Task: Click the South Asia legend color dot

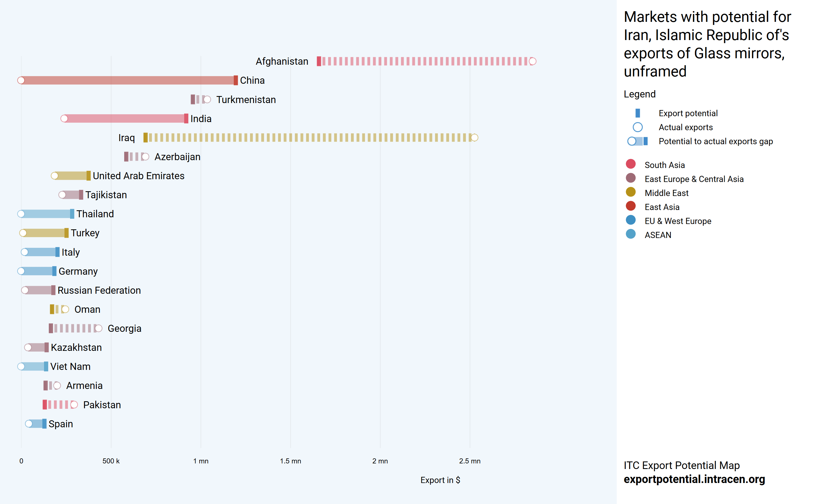Action: 631,164
